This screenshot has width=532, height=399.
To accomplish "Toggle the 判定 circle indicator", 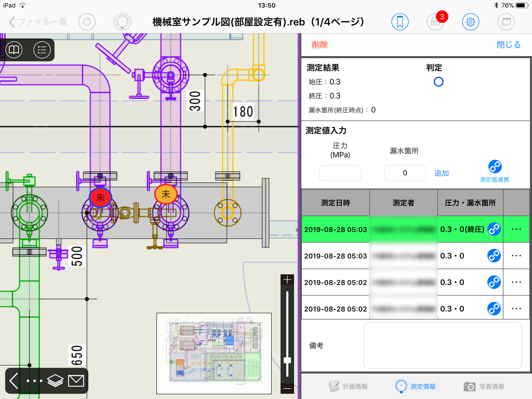I will (438, 82).
